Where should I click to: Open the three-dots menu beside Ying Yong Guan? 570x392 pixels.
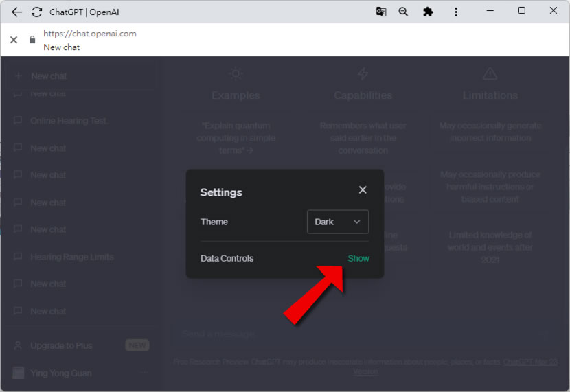[x=144, y=373]
